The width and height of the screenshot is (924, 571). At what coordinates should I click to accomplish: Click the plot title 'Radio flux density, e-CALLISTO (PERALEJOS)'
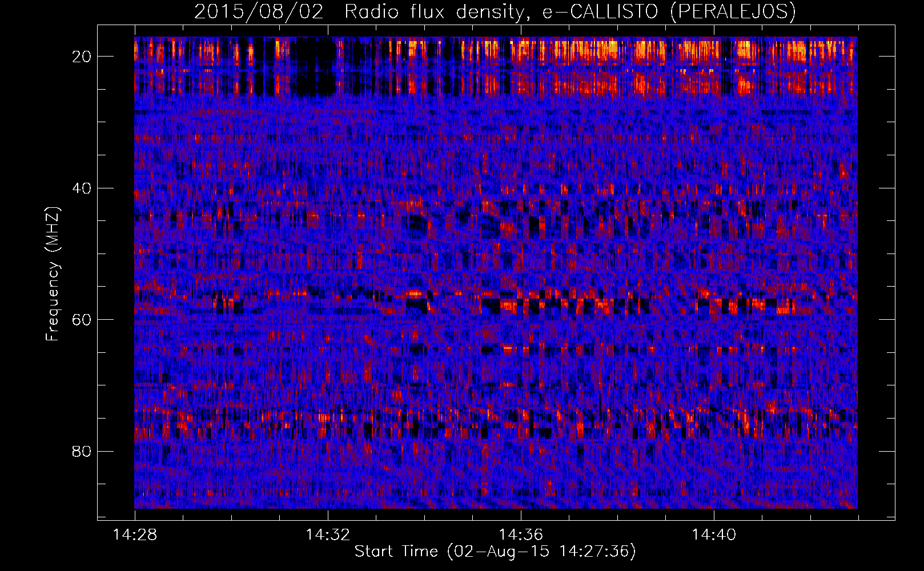point(570,12)
